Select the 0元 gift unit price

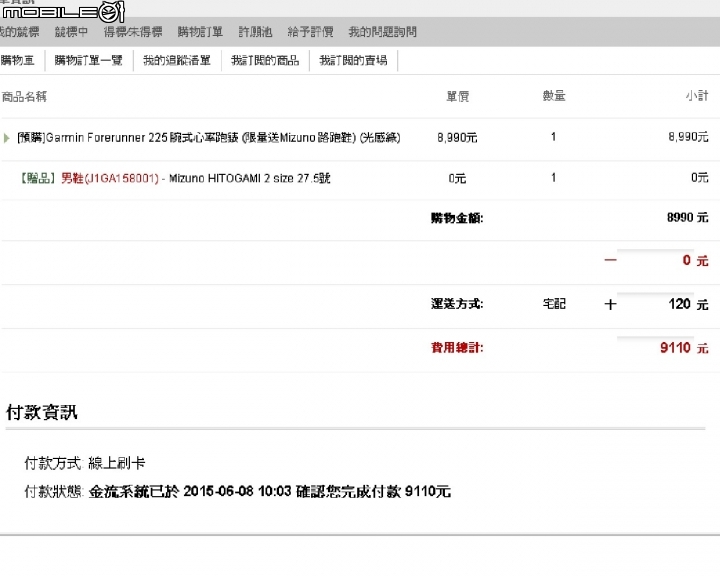[x=457, y=178]
